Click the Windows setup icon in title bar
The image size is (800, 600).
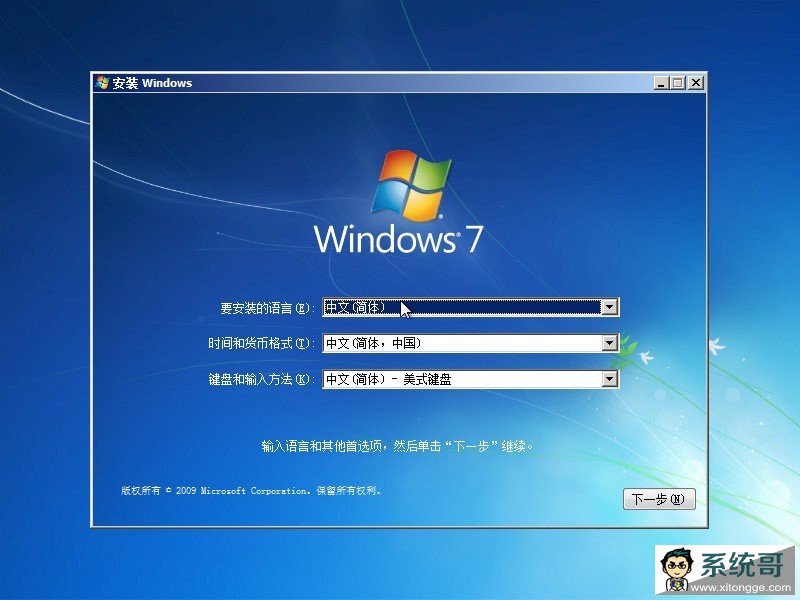click(x=103, y=83)
